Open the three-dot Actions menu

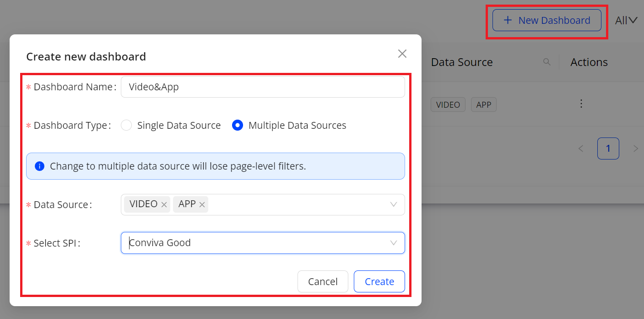point(581,104)
